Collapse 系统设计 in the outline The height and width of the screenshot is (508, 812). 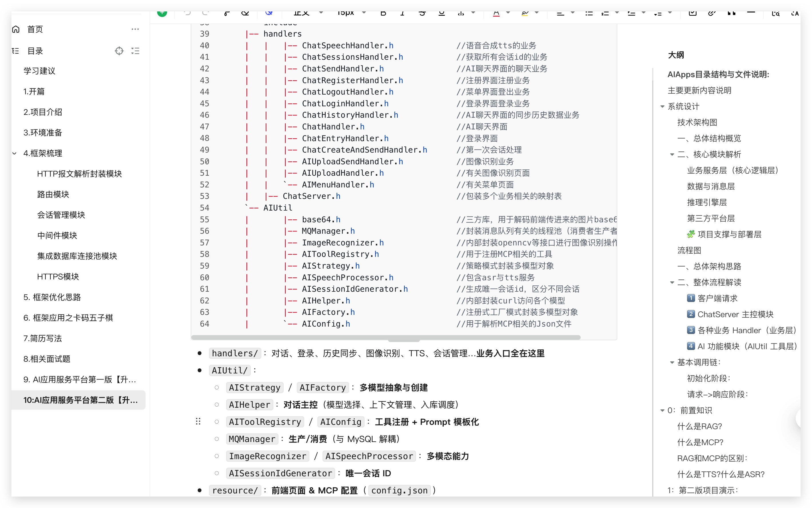coord(662,107)
